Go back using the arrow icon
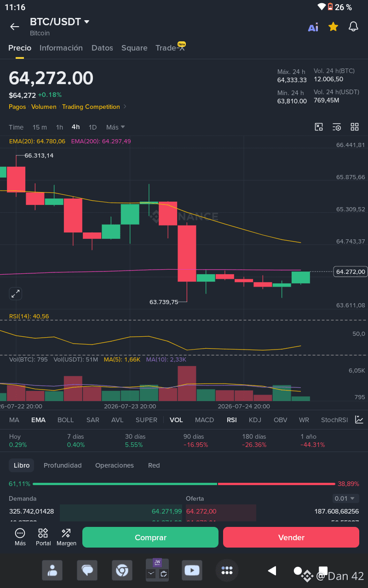Viewport: 368px width, 588px height. [x=15, y=27]
